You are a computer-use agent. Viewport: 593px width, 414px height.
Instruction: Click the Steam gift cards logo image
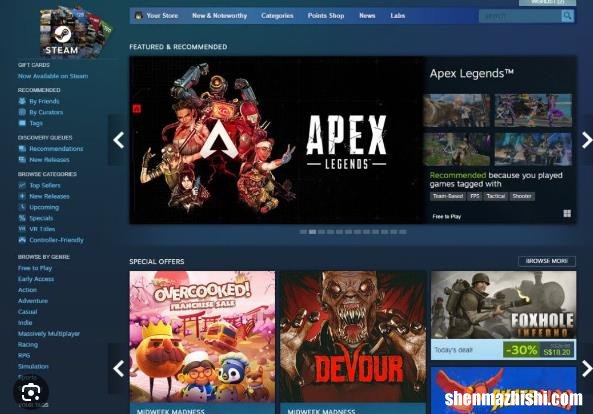tap(76, 32)
